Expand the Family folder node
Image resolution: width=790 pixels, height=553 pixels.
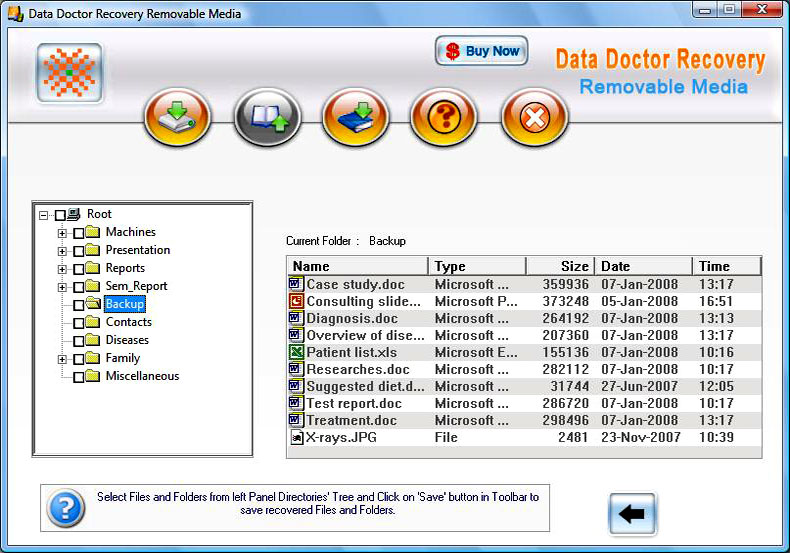pyautogui.click(x=62, y=359)
